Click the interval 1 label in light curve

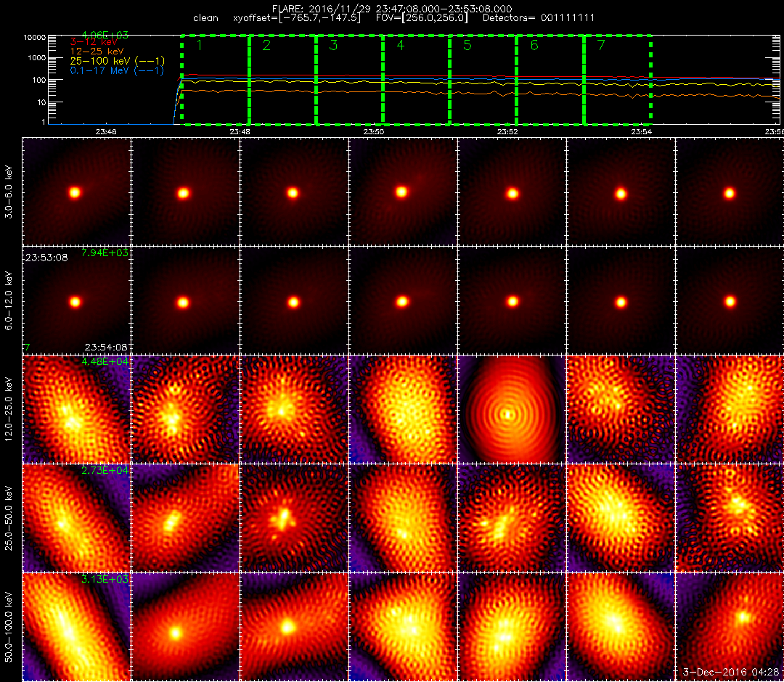pos(200,45)
